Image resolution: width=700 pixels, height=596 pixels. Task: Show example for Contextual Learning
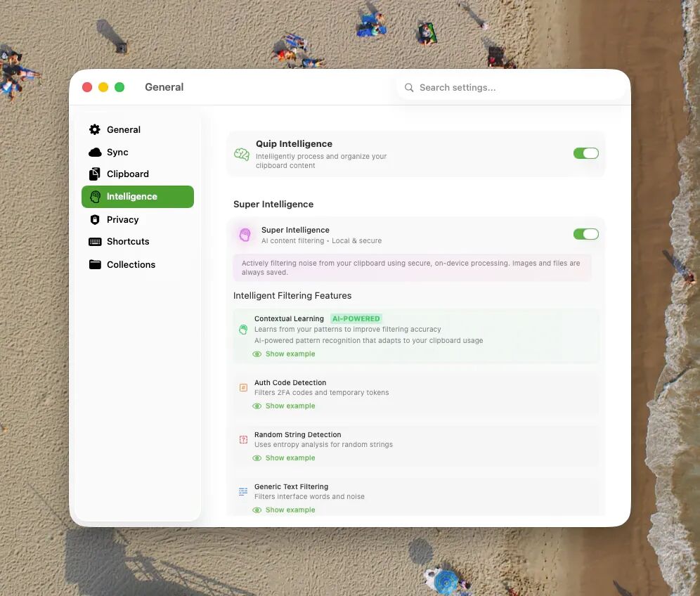point(284,354)
